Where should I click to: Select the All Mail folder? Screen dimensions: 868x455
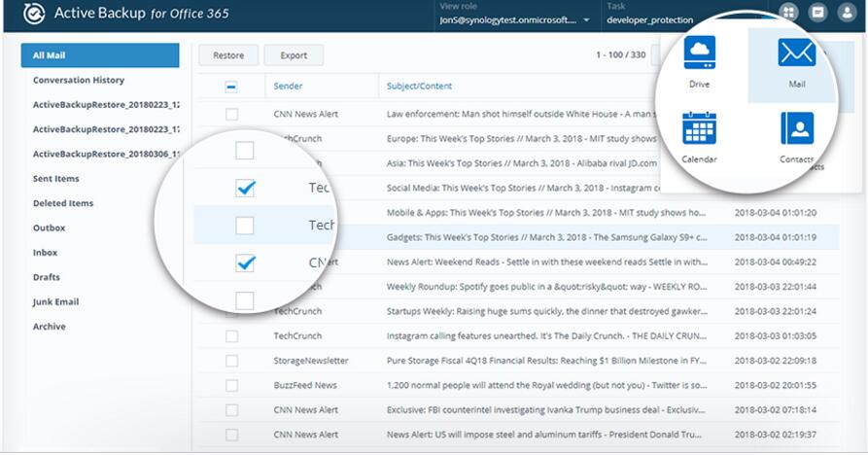point(99,55)
